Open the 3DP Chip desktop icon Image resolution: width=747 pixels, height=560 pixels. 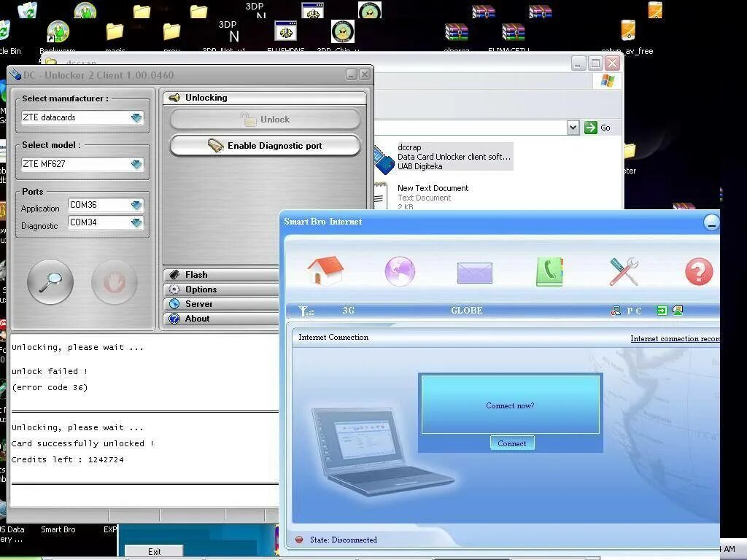coord(343,32)
